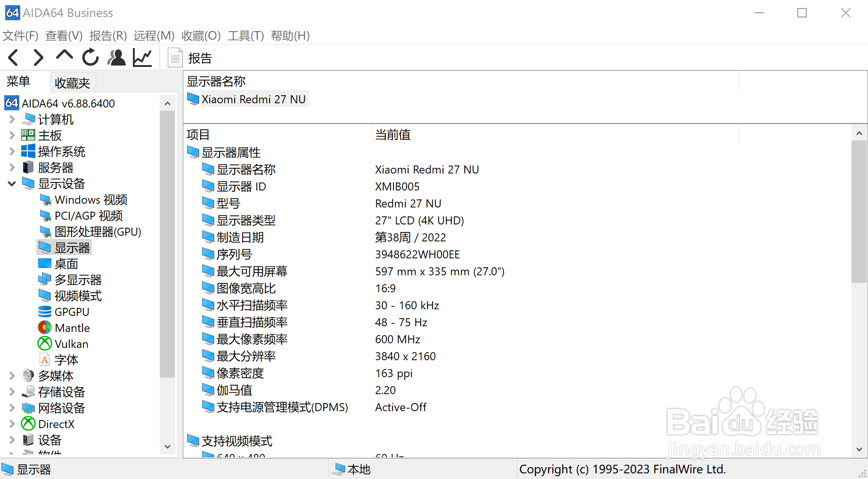Open PCI/AGP 视频 item

tap(89, 215)
